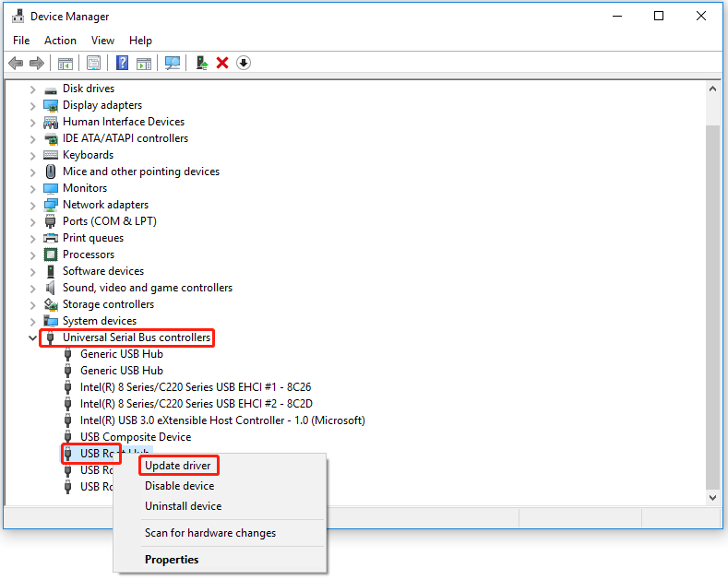The height and width of the screenshot is (580, 728).
Task: Choose Update driver from context menu
Action: [x=178, y=466]
